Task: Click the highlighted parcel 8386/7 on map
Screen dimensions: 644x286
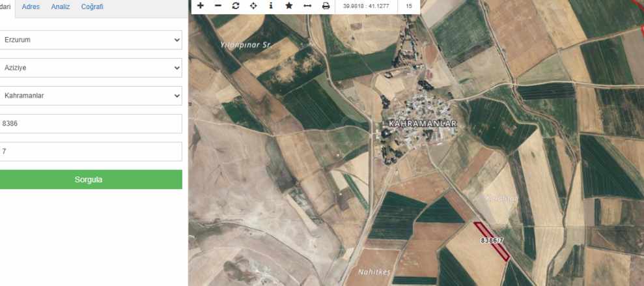Action: tap(492, 241)
